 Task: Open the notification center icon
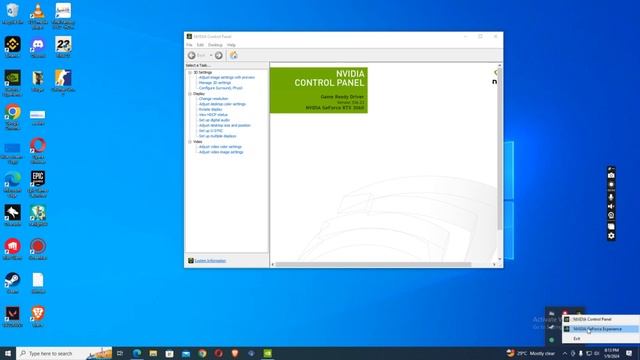click(x=629, y=353)
